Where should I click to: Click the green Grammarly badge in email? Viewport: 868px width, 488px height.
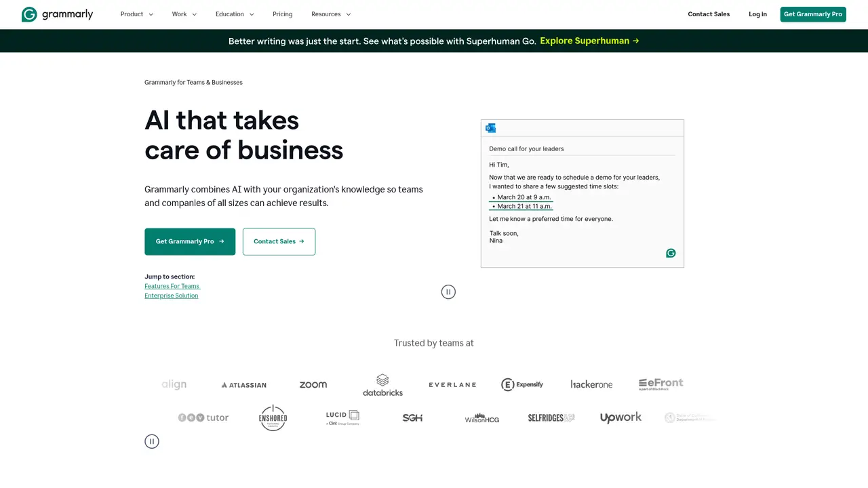tap(671, 253)
